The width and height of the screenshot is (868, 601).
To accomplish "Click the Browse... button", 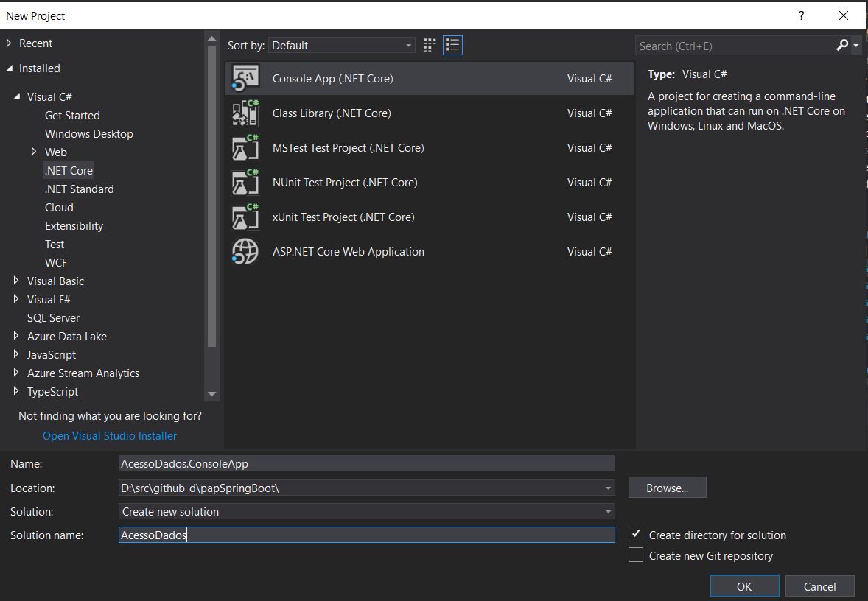I will point(667,488).
